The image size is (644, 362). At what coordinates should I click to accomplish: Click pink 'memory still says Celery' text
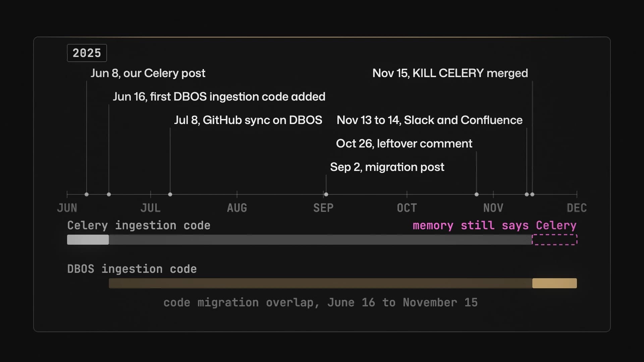click(x=495, y=226)
